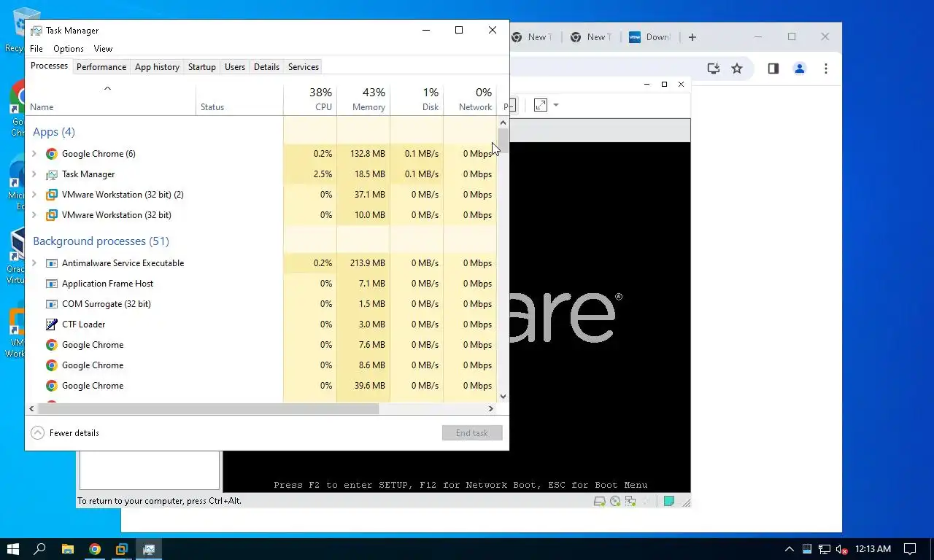Switch to the Performance tab
This screenshot has height=560, width=934.
coord(101,67)
